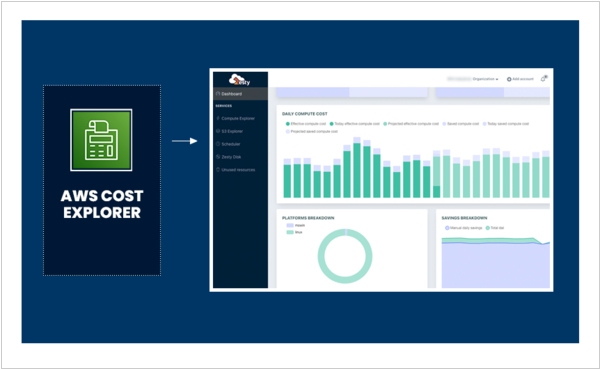Toggle Saved compute cost legend series

(461, 124)
